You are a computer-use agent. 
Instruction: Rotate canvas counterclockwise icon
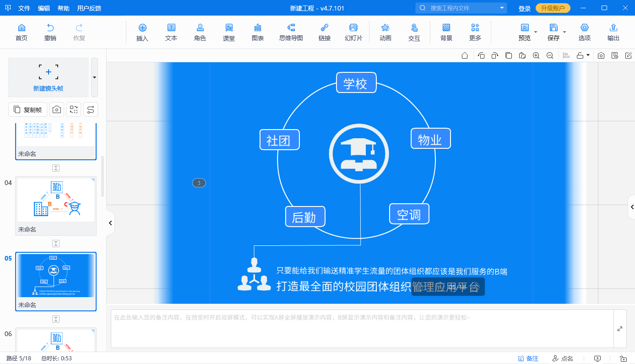click(x=481, y=55)
